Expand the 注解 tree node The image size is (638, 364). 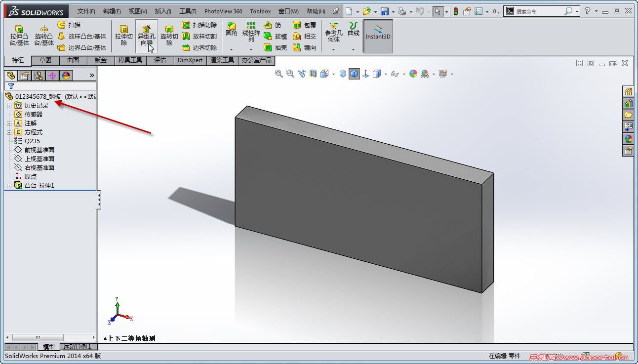(9, 123)
